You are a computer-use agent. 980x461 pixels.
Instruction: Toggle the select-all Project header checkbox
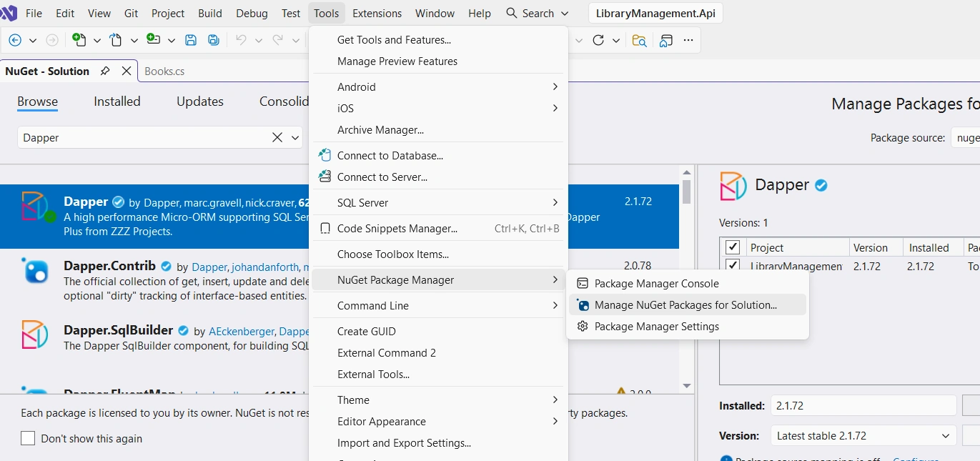click(x=733, y=247)
